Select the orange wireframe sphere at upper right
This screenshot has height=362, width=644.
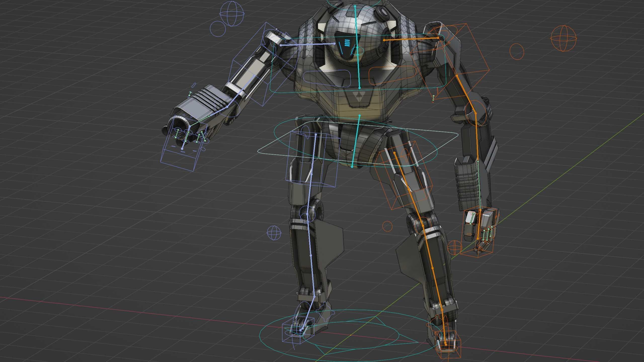coord(563,38)
